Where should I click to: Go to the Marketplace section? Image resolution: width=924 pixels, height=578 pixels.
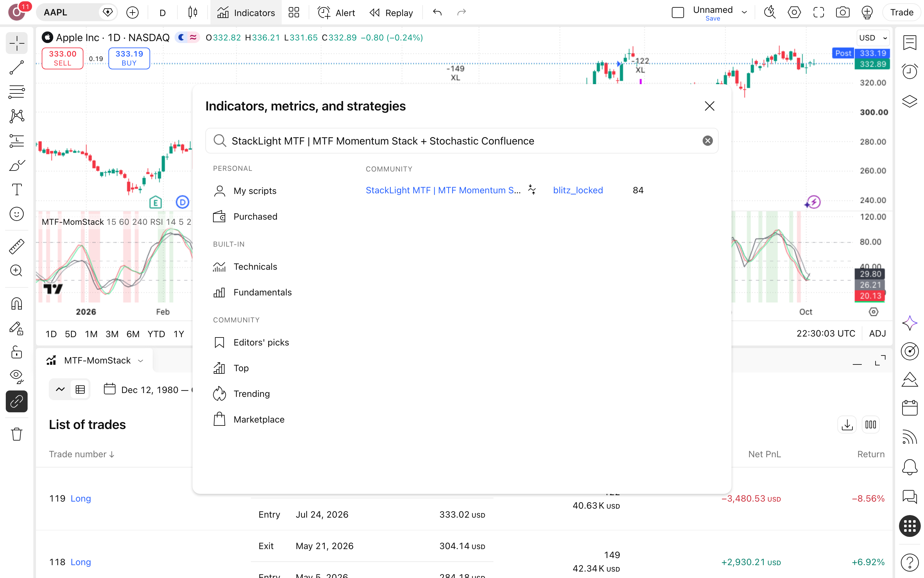[x=249, y=420]
